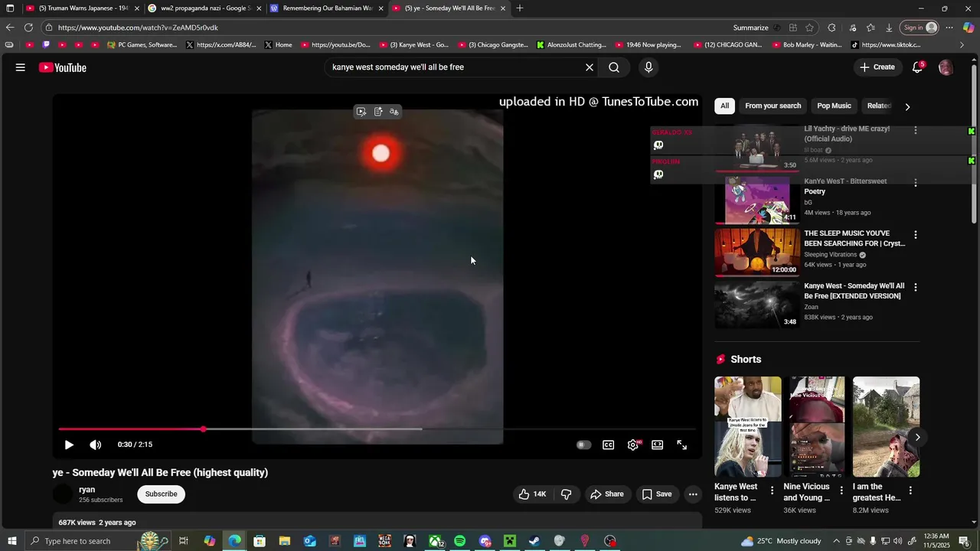Mute the video volume

click(95, 445)
